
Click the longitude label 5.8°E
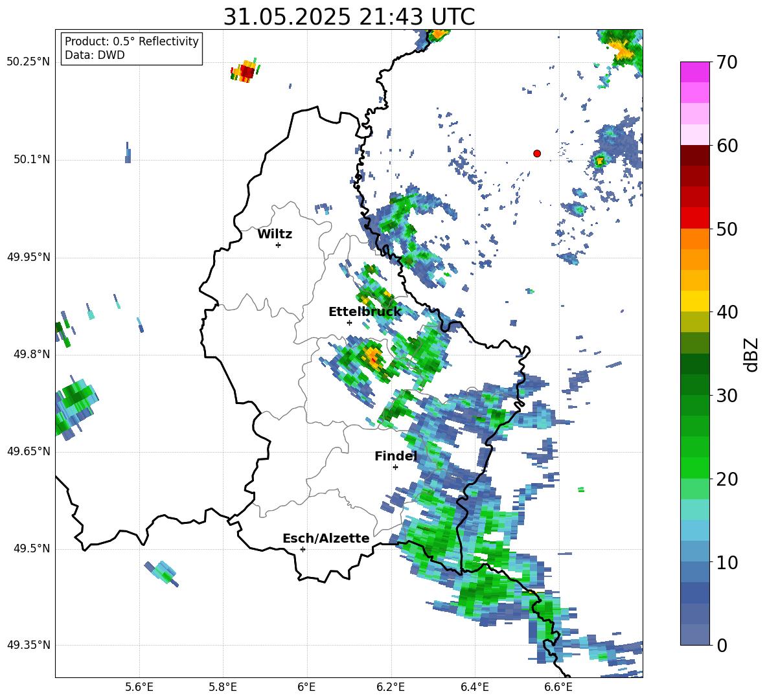tap(223, 687)
